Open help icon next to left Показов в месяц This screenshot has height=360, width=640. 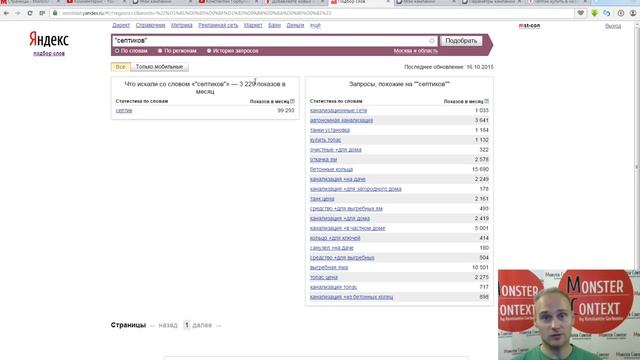click(292, 101)
